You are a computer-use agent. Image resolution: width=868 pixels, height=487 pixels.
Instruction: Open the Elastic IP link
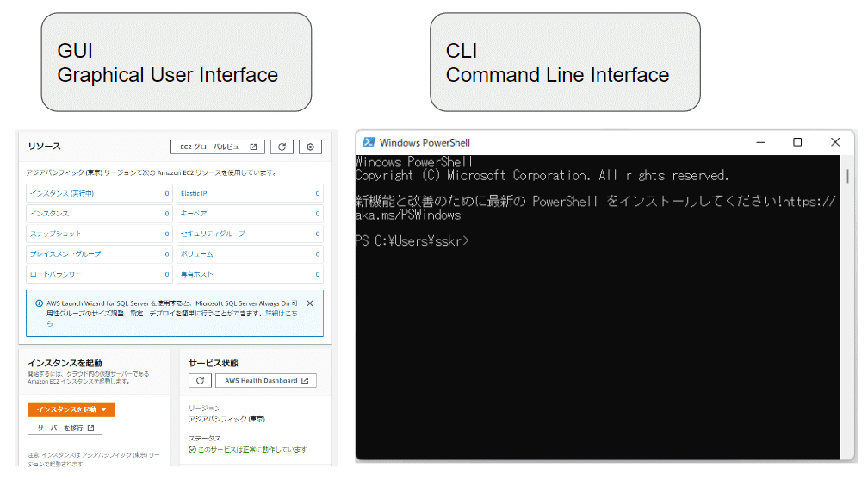(x=194, y=193)
